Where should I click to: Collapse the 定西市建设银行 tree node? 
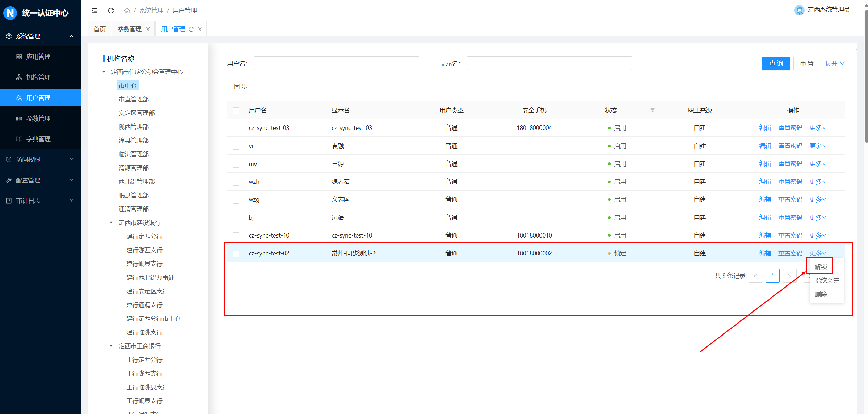point(111,223)
